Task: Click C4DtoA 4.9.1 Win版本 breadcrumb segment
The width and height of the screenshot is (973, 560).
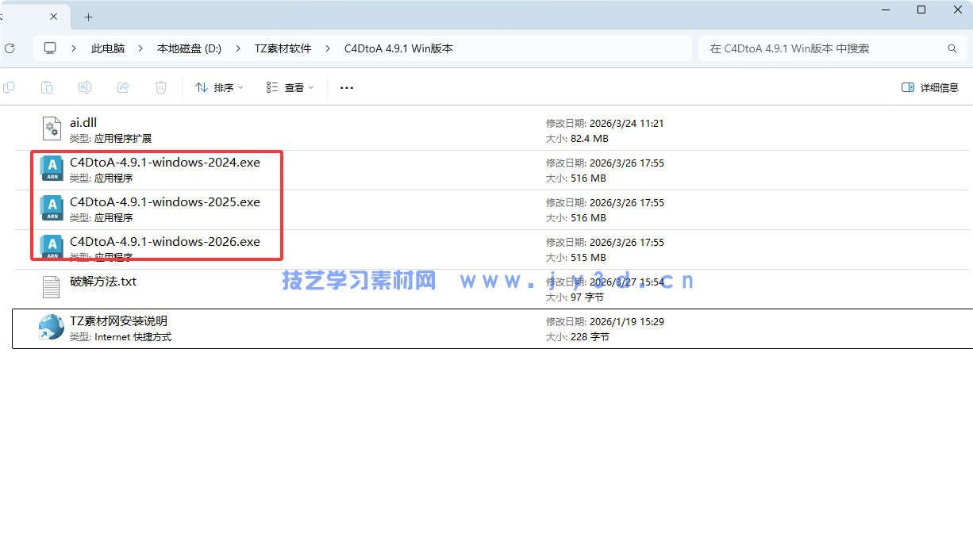Action: pyautogui.click(x=398, y=48)
